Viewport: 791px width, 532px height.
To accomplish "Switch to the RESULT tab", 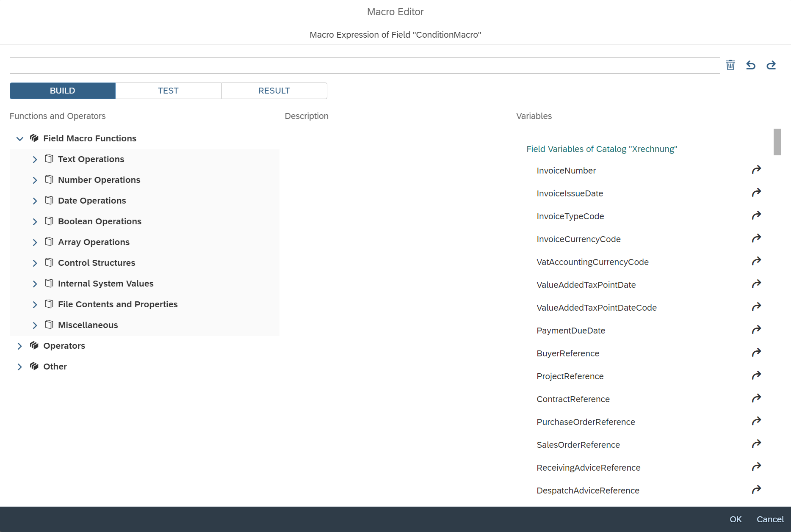I will [x=274, y=91].
